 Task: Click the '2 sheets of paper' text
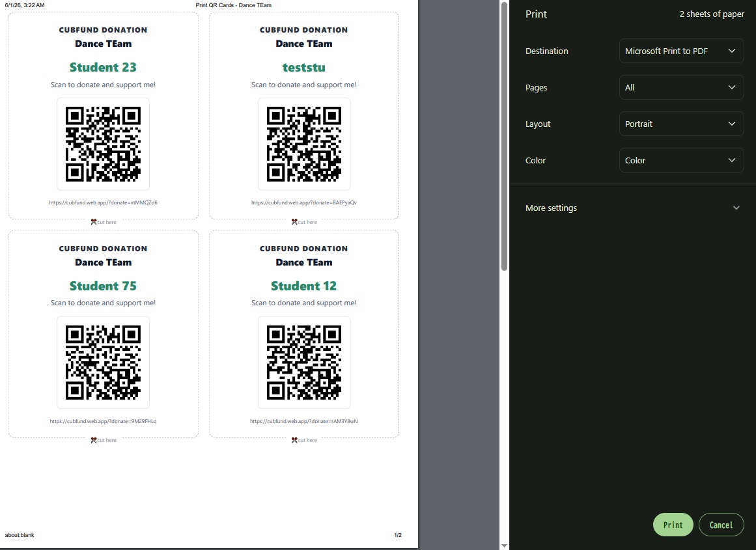point(712,14)
